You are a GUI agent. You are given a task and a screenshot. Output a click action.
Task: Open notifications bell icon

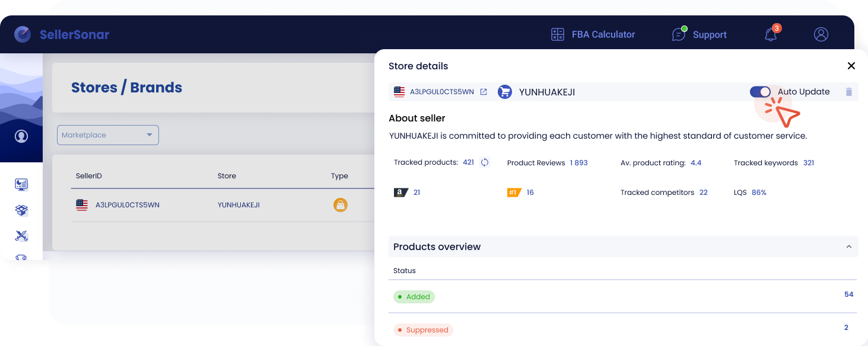(x=771, y=34)
